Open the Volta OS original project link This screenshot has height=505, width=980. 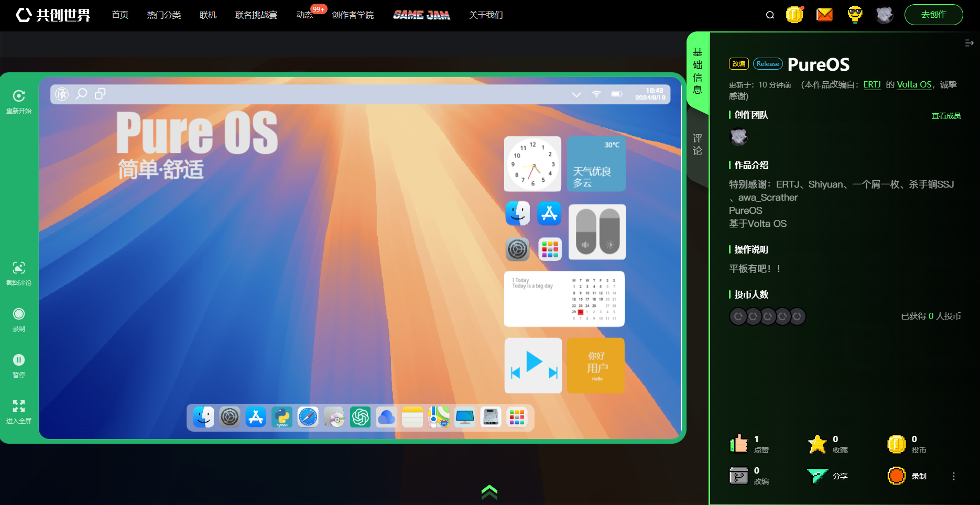914,84
